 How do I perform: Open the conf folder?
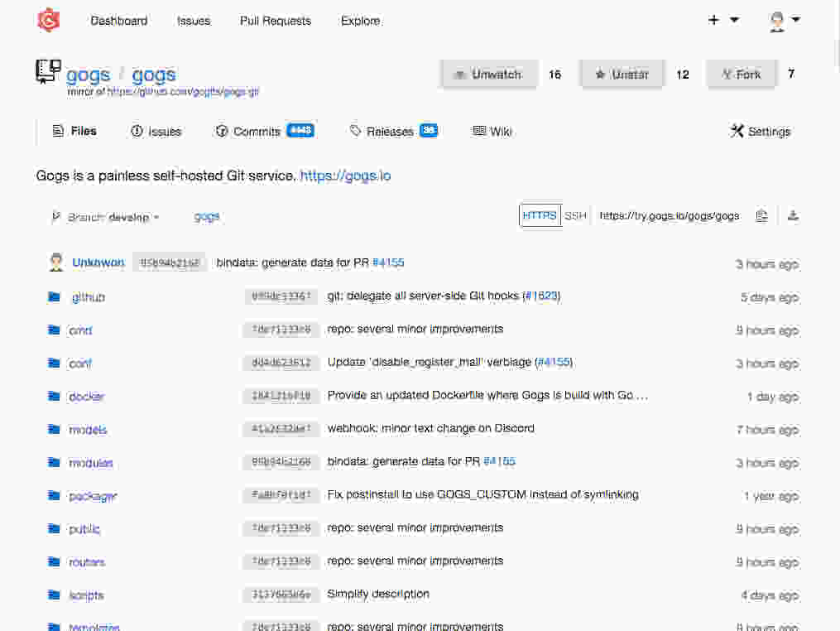[80, 364]
